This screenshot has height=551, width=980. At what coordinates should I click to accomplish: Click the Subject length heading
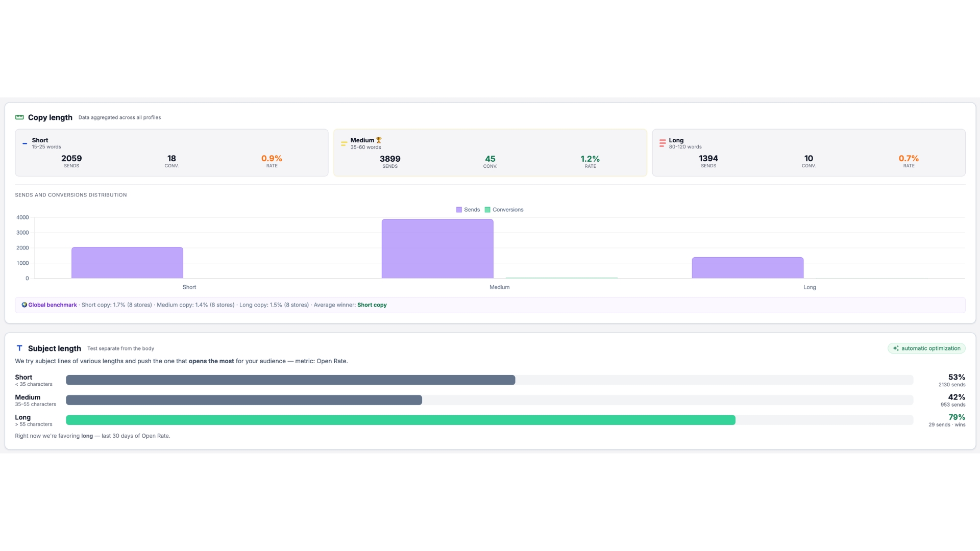(55, 348)
